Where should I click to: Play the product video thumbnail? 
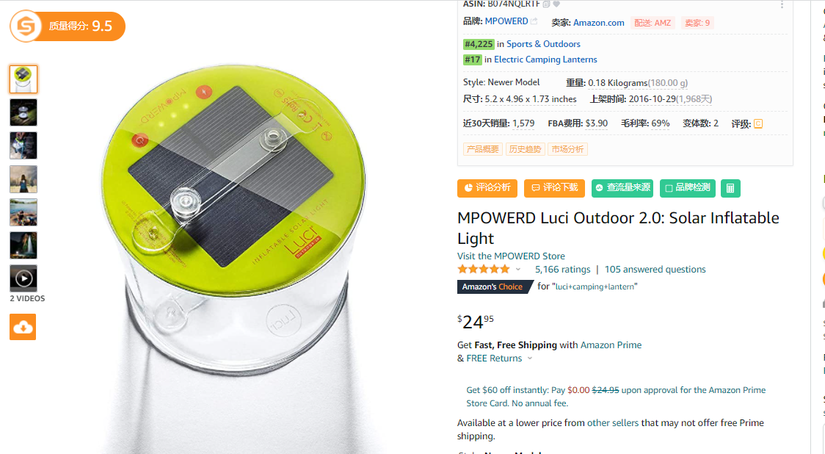coord(23,278)
